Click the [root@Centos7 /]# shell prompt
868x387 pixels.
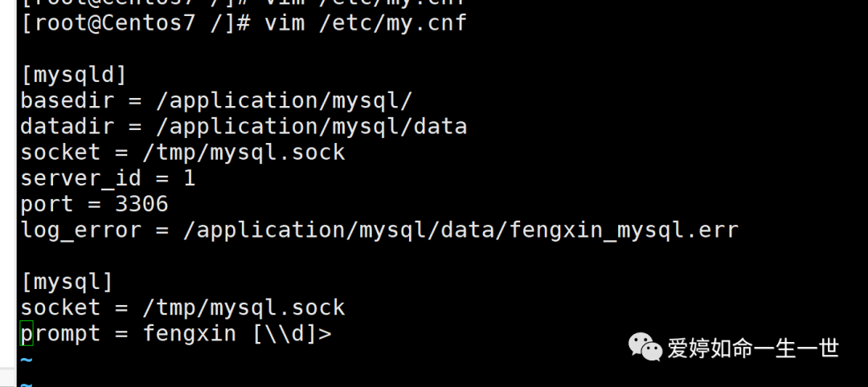point(136,23)
